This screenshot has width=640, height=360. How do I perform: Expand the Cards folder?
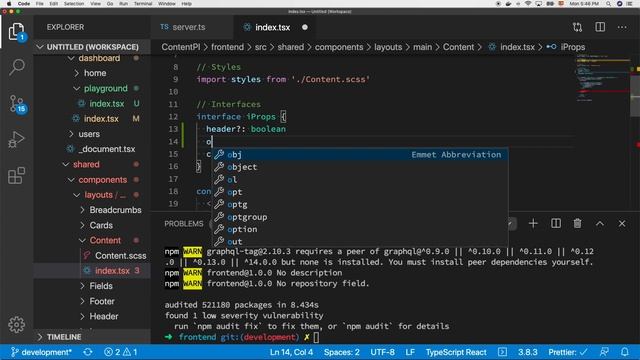click(101, 225)
